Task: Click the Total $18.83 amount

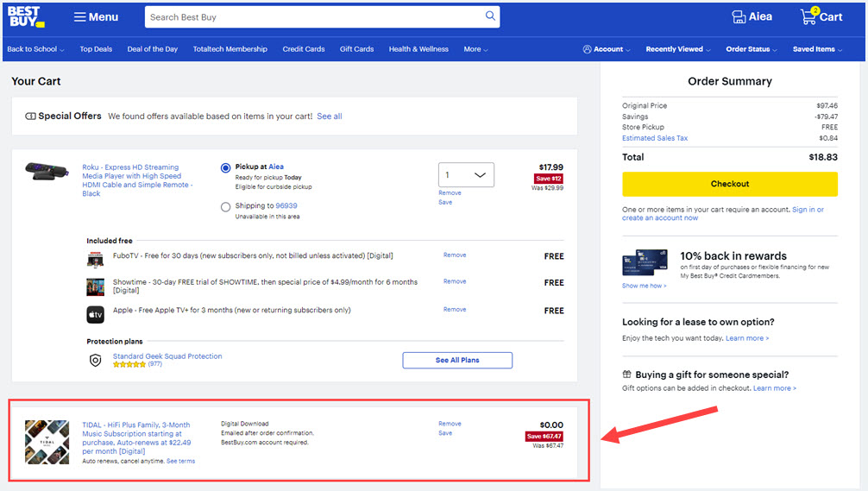Action: click(x=822, y=157)
